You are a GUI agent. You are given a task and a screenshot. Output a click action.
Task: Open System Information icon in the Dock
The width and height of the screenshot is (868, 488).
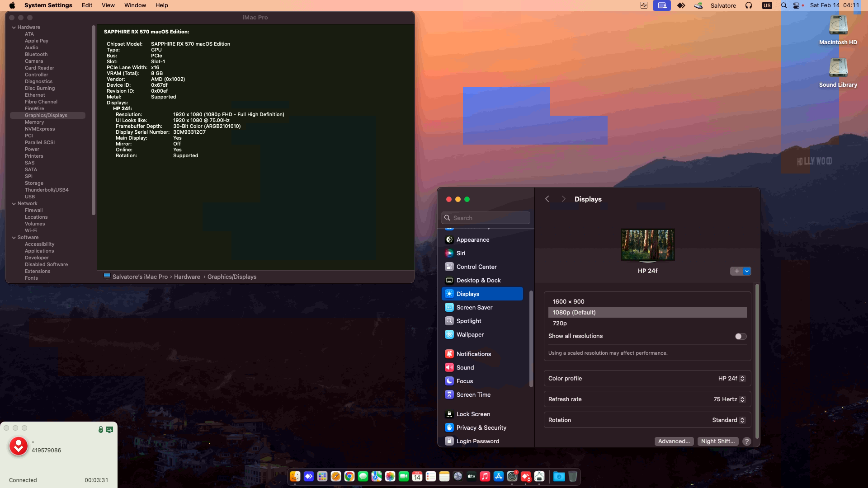click(x=539, y=476)
